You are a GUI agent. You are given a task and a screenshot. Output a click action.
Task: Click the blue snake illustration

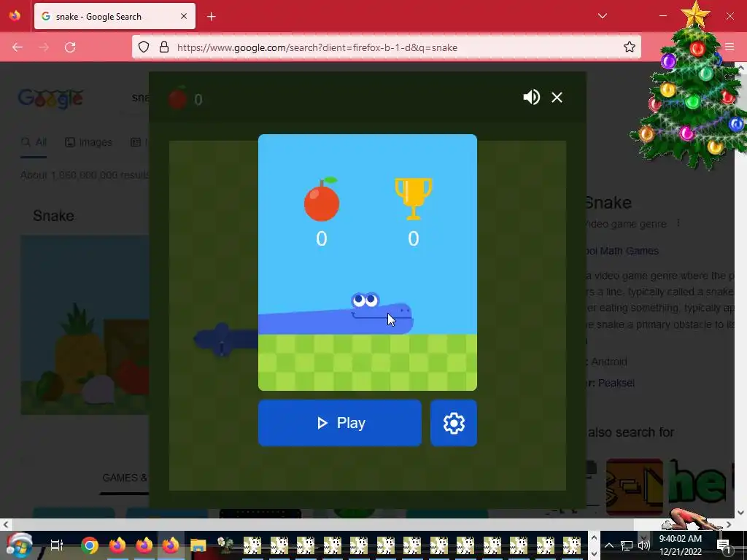click(x=336, y=314)
